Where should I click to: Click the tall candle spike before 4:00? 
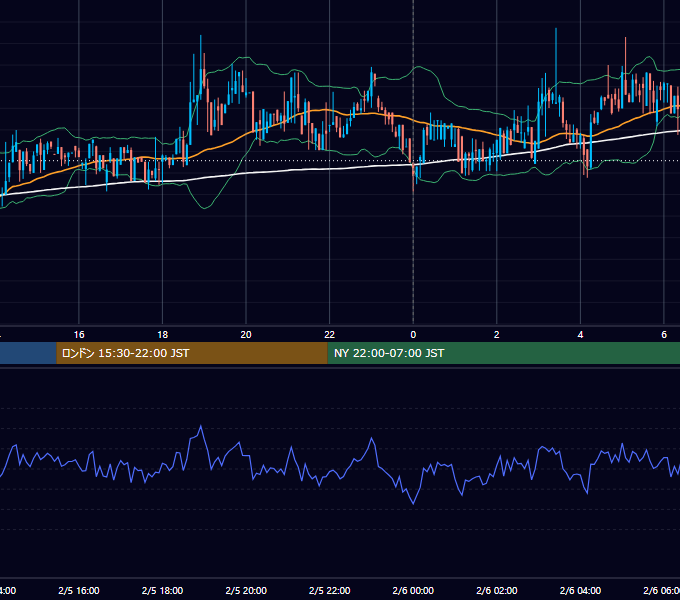click(556, 65)
